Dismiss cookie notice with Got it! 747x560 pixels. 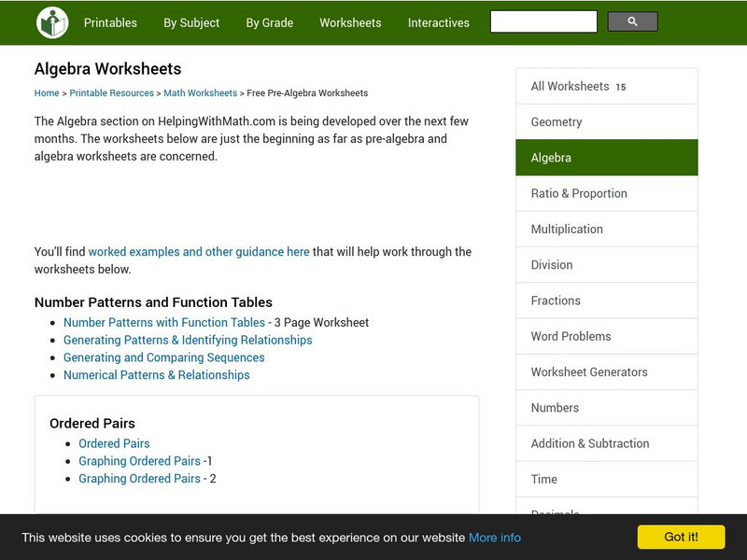[x=681, y=537]
